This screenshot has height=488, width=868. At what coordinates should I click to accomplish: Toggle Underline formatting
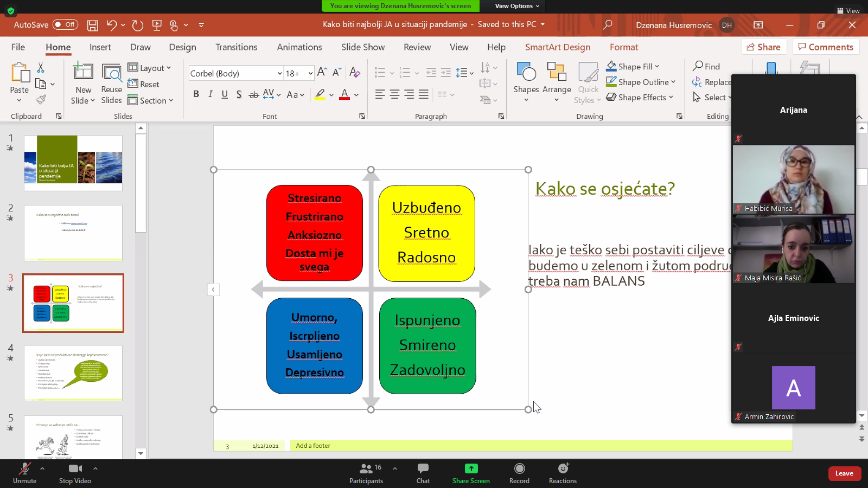(x=225, y=94)
